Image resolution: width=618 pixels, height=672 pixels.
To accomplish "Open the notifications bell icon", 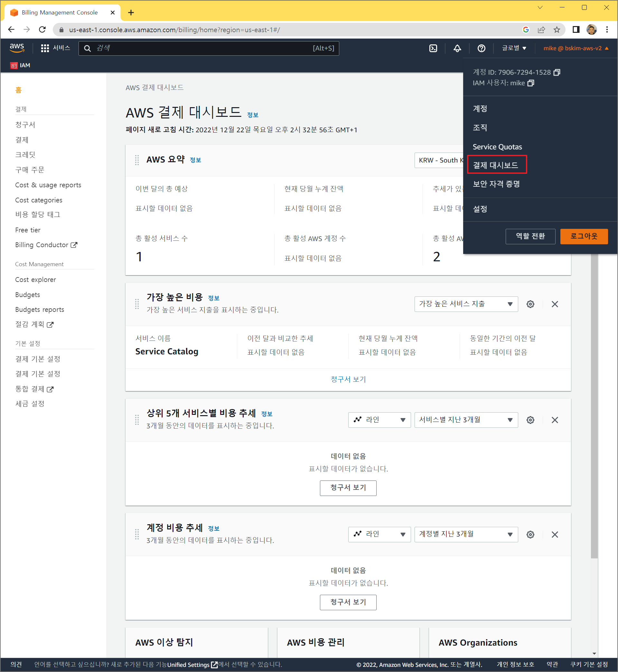I will coord(457,48).
